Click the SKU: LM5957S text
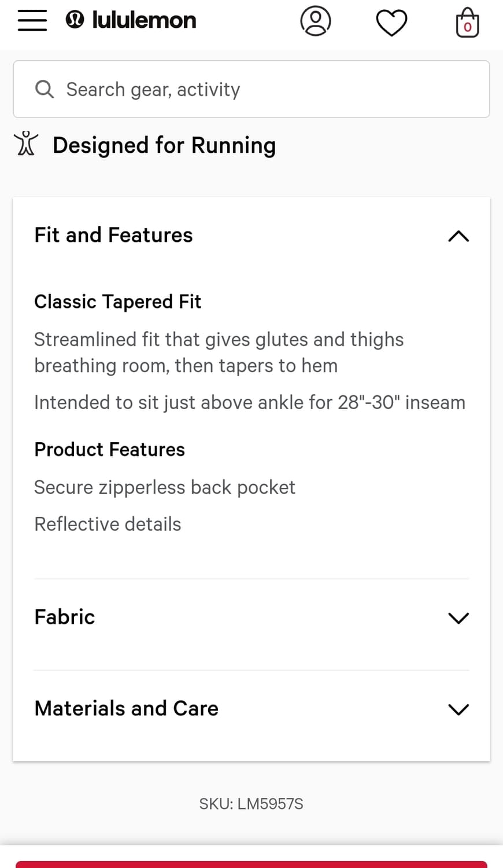Viewport: 503px width, 868px height. point(251,804)
